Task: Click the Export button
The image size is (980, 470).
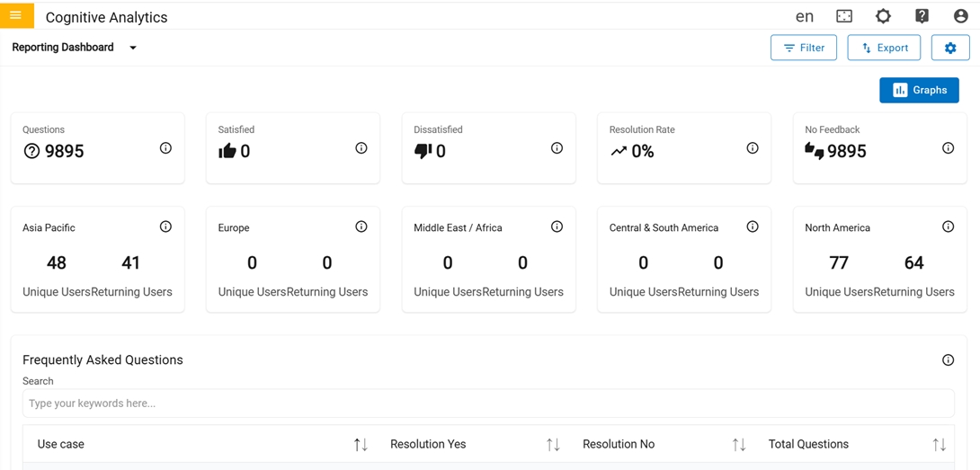Action: click(x=884, y=48)
